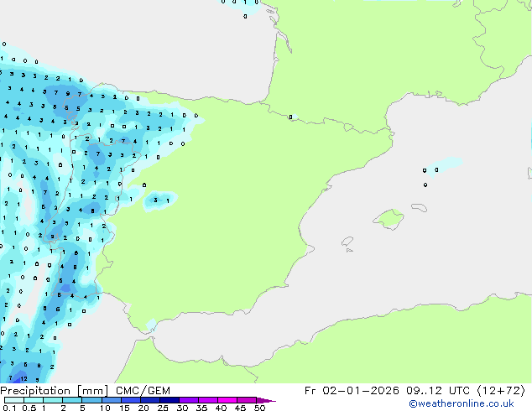Click the legend label '40'
This screenshot has height=411, width=532.
[x=221, y=408]
